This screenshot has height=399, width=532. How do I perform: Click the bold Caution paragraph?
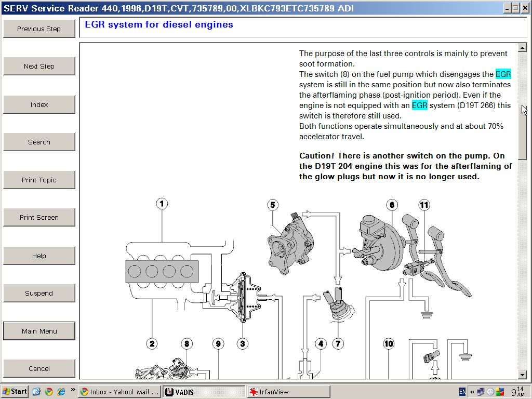click(x=405, y=166)
